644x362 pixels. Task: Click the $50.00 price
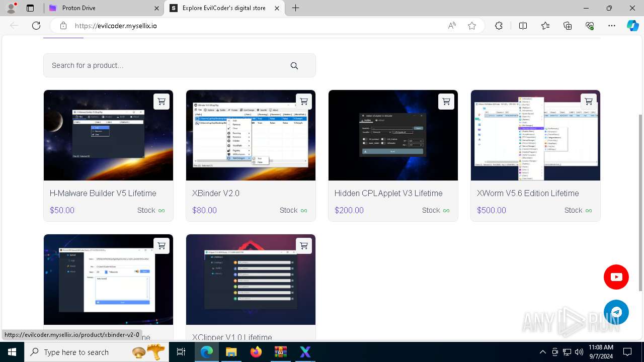click(x=62, y=210)
